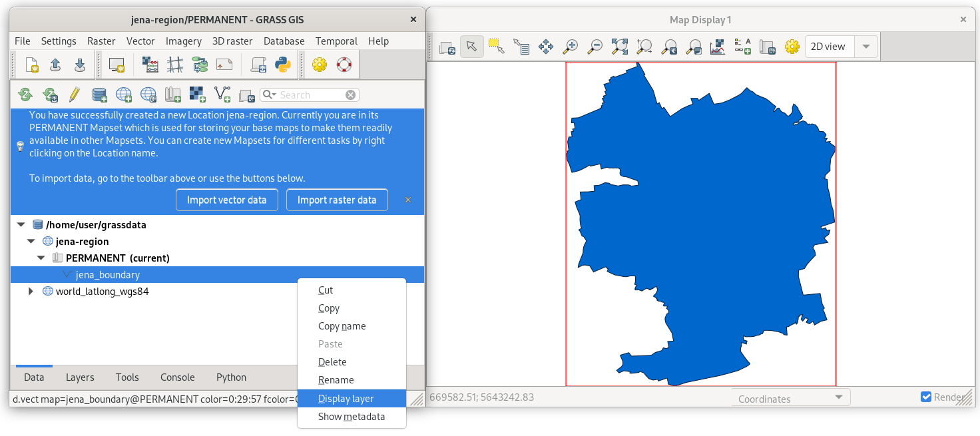Open the cartographic composer
Image resolution: width=980 pixels, height=436 pixels.
pos(224,65)
